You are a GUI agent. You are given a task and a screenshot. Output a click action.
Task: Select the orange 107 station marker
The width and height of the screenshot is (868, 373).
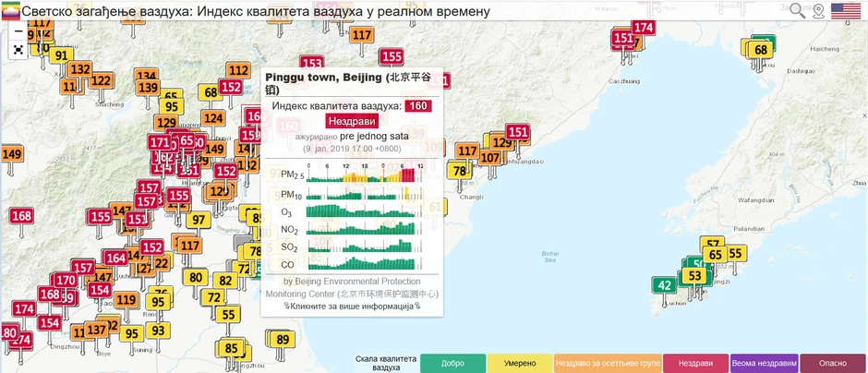pyautogui.click(x=490, y=158)
